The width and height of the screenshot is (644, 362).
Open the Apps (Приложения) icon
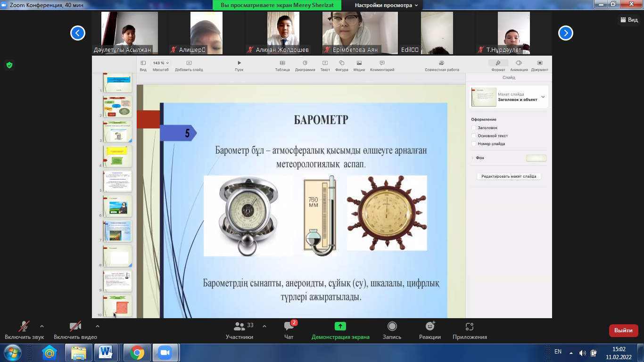point(469,327)
